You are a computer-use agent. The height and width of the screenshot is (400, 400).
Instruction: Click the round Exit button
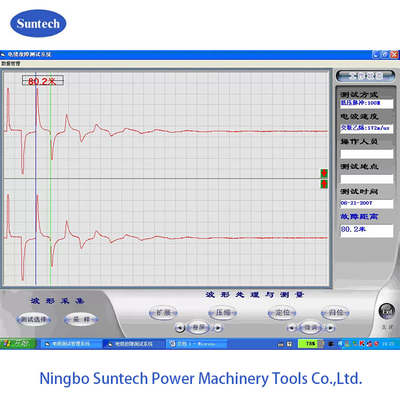click(x=387, y=311)
